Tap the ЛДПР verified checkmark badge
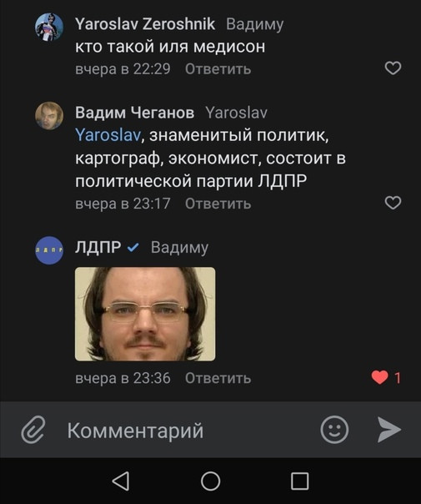The height and width of the screenshot is (504, 421). 133,248
